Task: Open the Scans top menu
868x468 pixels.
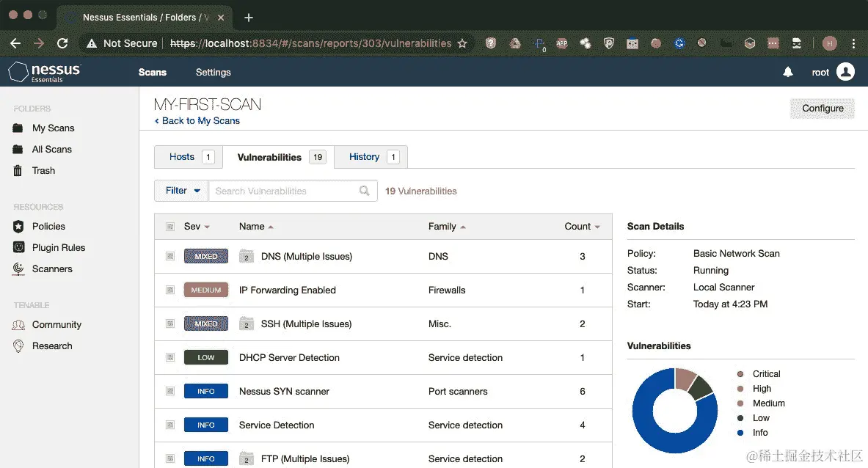Action: pyautogui.click(x=152, y=73)
